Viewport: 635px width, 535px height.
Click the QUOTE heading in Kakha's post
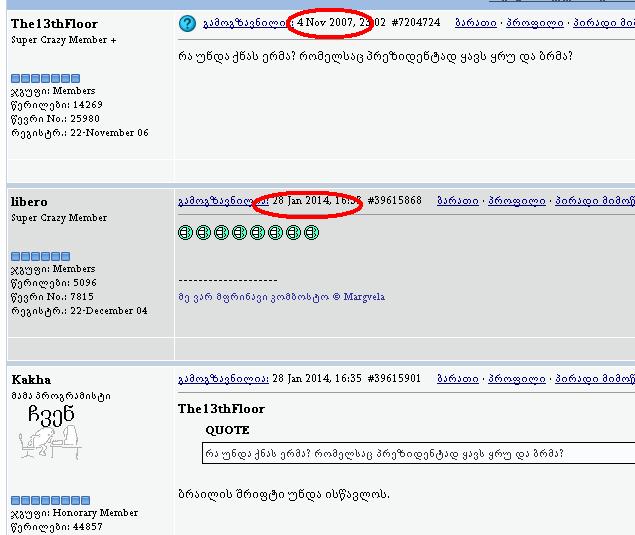point(227,430)
